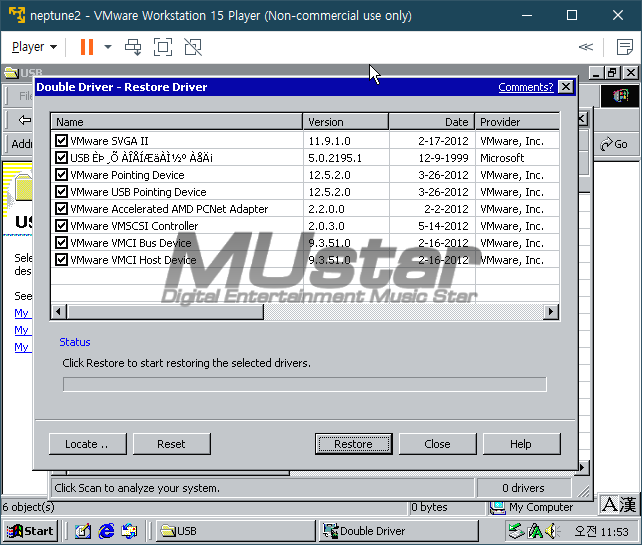Viewport: 642px width, 545px height.
Task: Uncheck VMware Accelerated AMD PCNet Adapter checkbox
Action: coord(61,209)
